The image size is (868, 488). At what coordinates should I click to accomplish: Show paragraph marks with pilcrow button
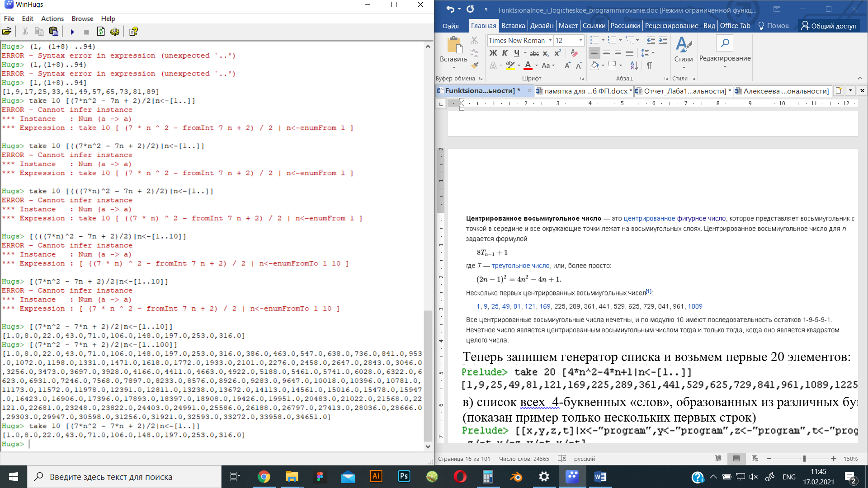649,66
